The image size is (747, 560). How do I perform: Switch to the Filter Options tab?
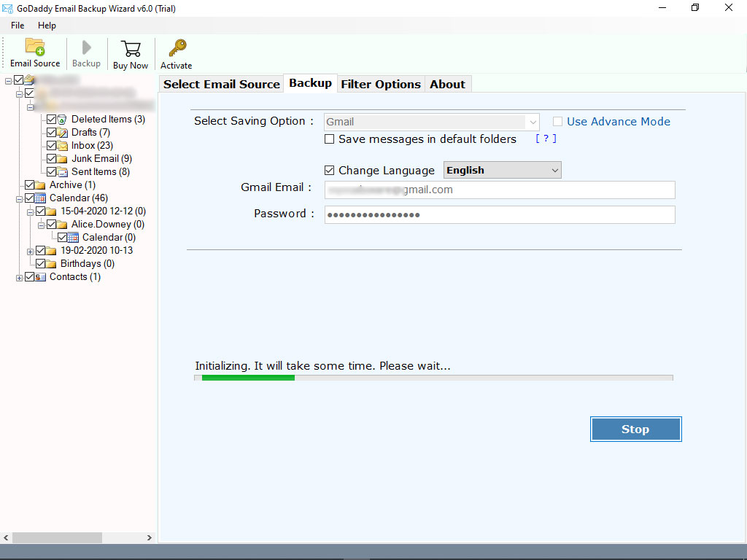[381, 85]
